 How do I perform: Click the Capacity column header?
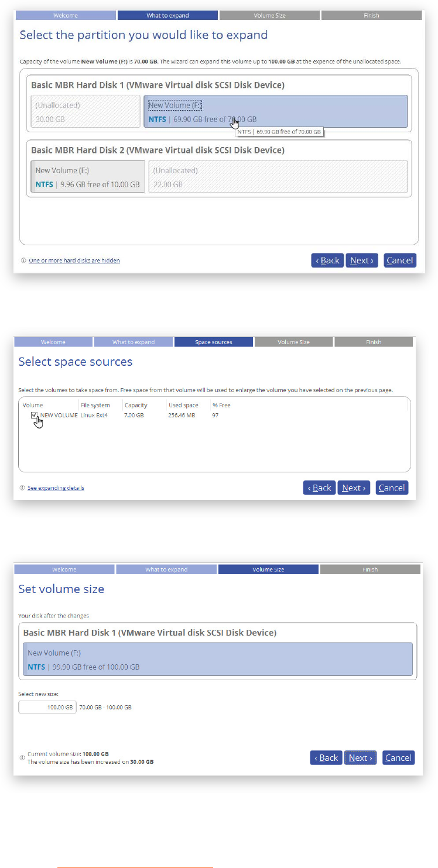coord(135,405)
